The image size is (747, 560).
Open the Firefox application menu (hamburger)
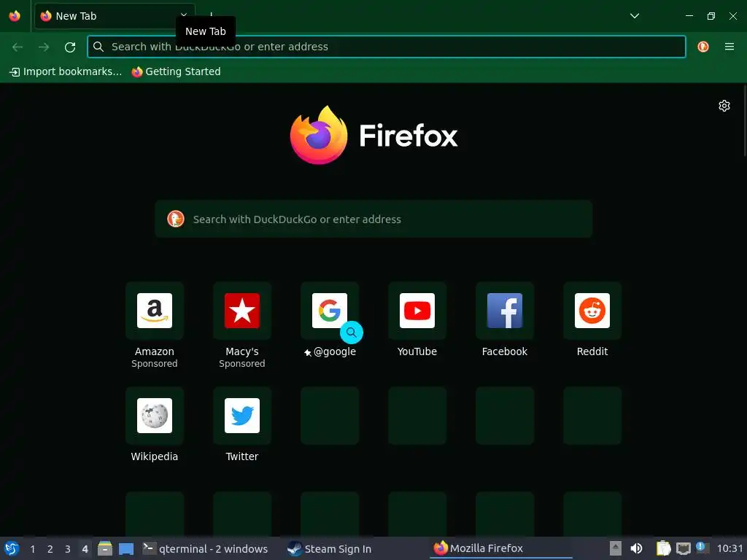[729, 47]
